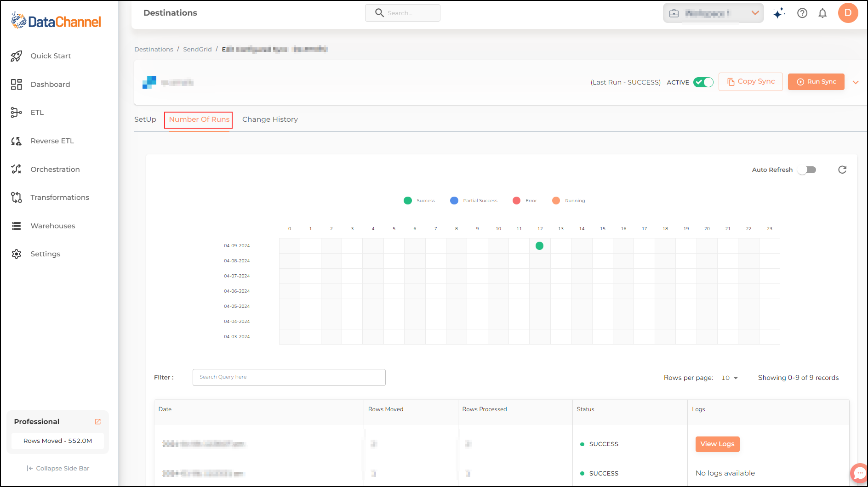The image size is (868, 487).
Task: Go to Orchestration in the sidebar
Action: click(x=55, y=169)
